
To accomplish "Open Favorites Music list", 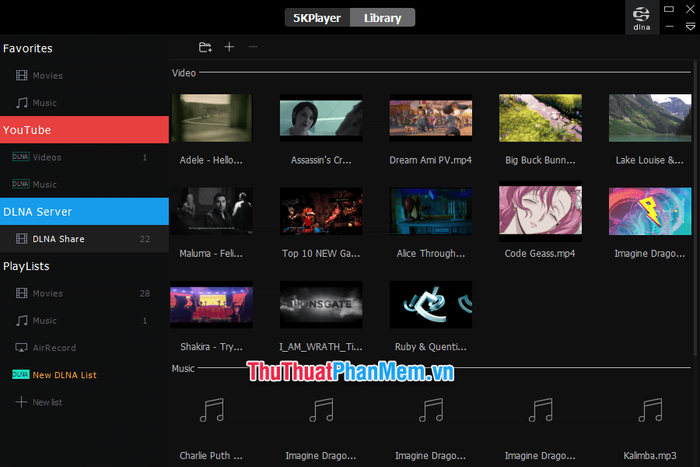I will pos(84,103).
